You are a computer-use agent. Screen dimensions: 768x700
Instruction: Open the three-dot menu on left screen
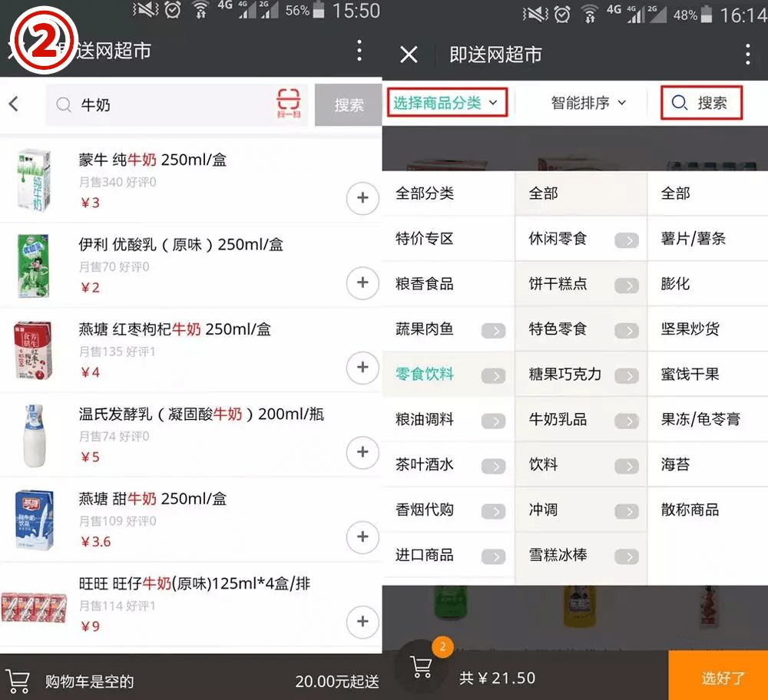pos(359,51)
